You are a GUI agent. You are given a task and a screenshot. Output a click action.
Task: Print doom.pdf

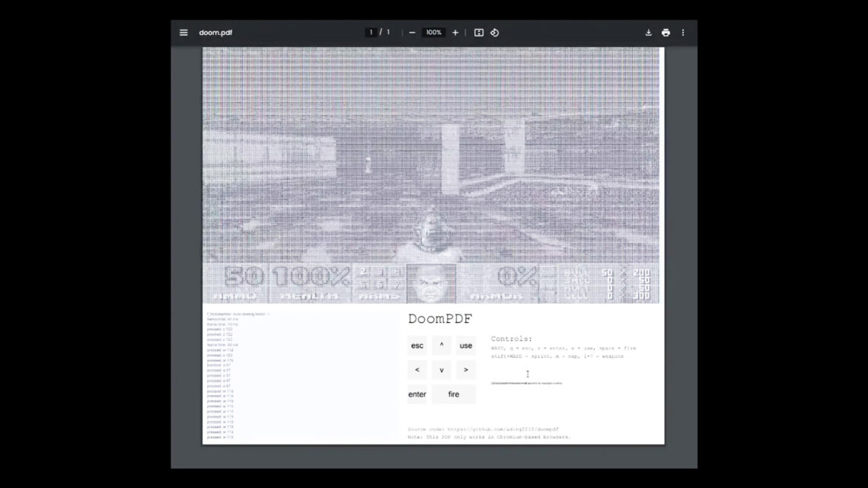[665, 33]
